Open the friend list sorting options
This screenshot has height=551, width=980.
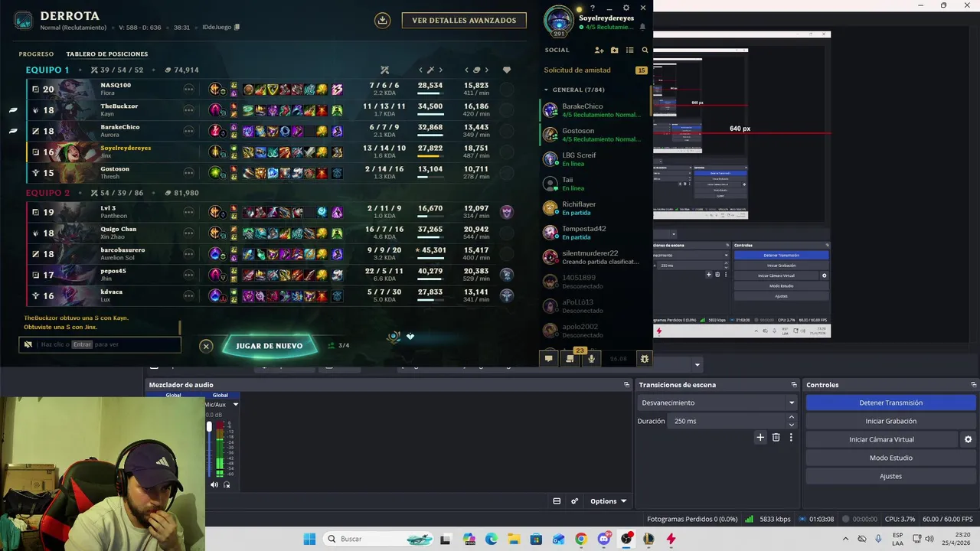pos(629,50)
